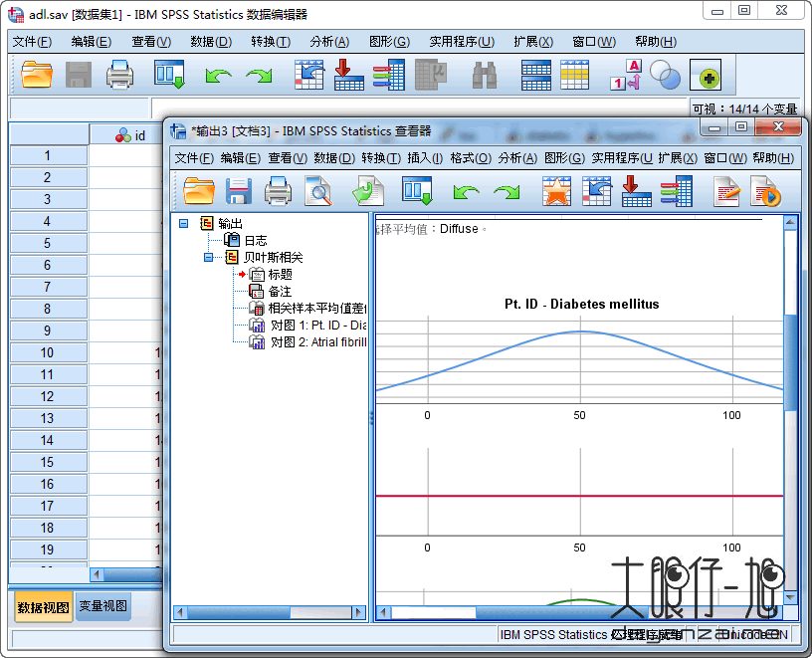Open 帮助 menu in Viewer window
Screen dimensions: 812x658
pos(773,157)
